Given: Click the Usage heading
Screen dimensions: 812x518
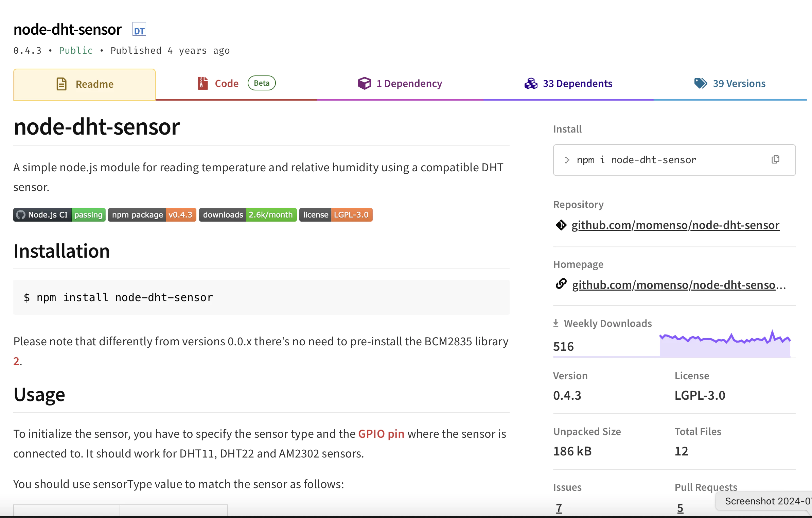Looking at the screenshot, I should (39, 395).
